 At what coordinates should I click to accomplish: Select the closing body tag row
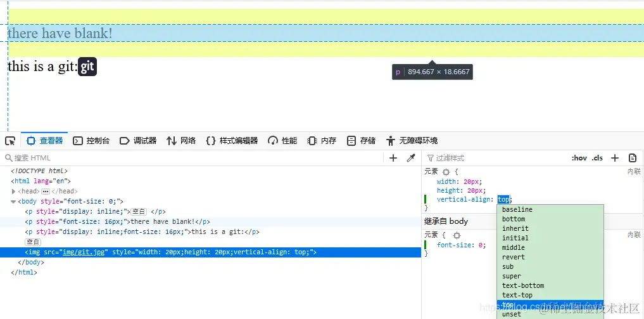click(x=210, y=263)
